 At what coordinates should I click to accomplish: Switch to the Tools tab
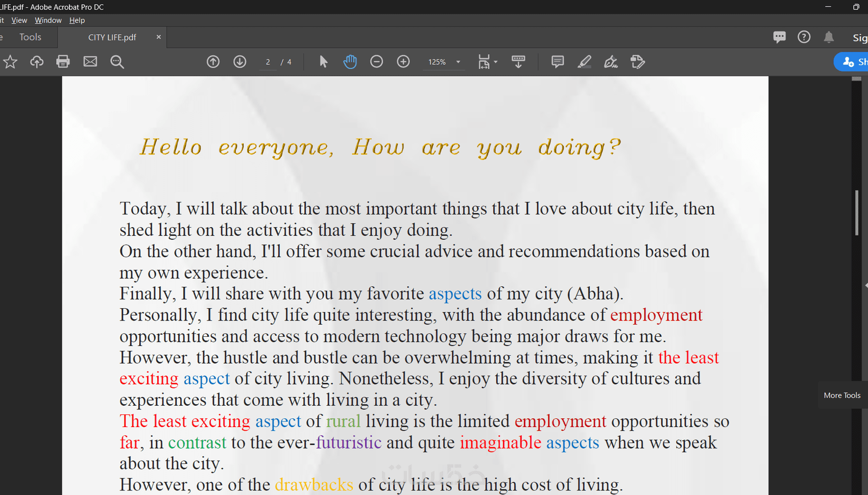pyautogui.click(x=30, y=37)
